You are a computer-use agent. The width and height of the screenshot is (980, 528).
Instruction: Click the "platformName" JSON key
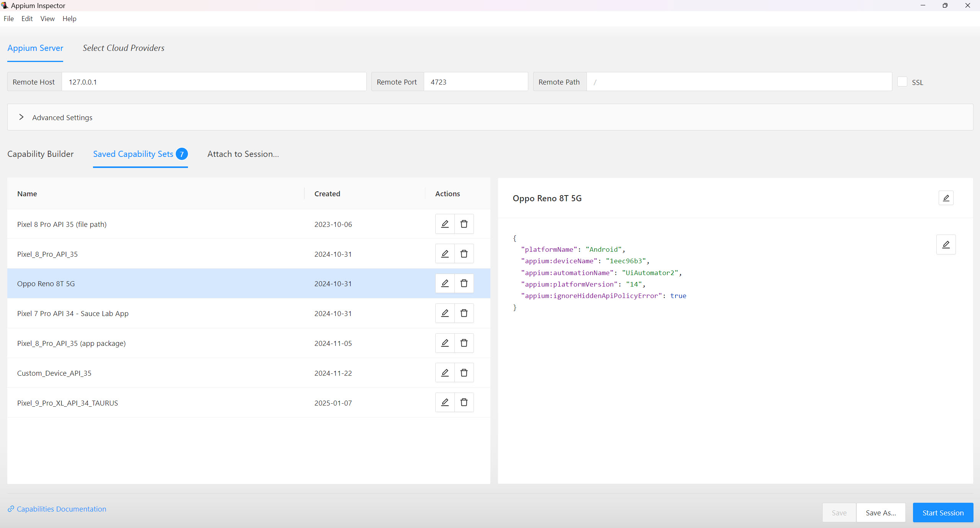pos(549,249)
